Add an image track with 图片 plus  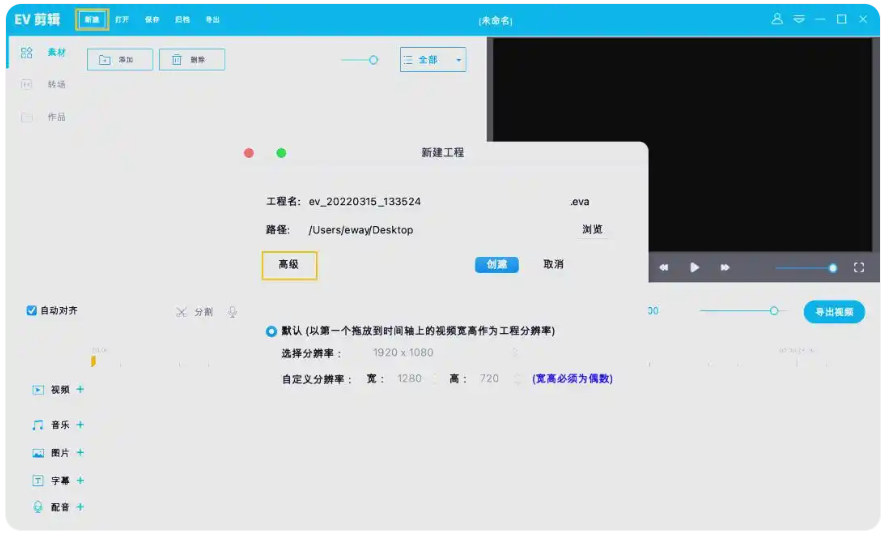[80, 452]
